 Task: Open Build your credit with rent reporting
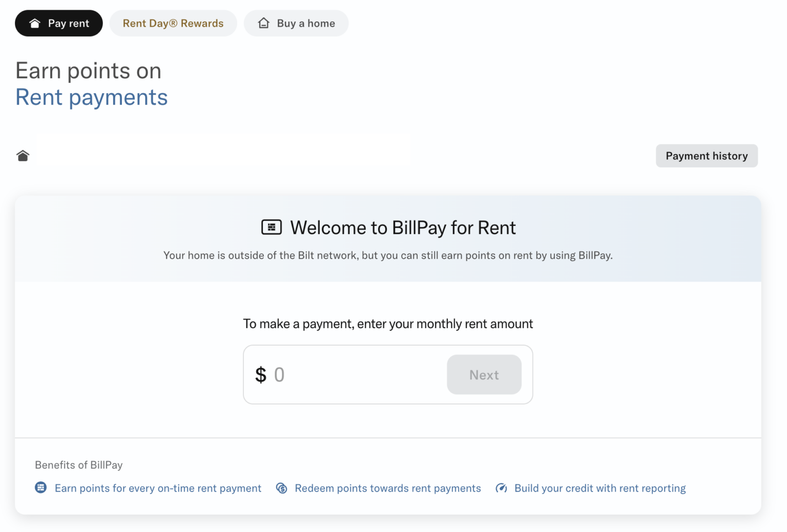[599, 488]
